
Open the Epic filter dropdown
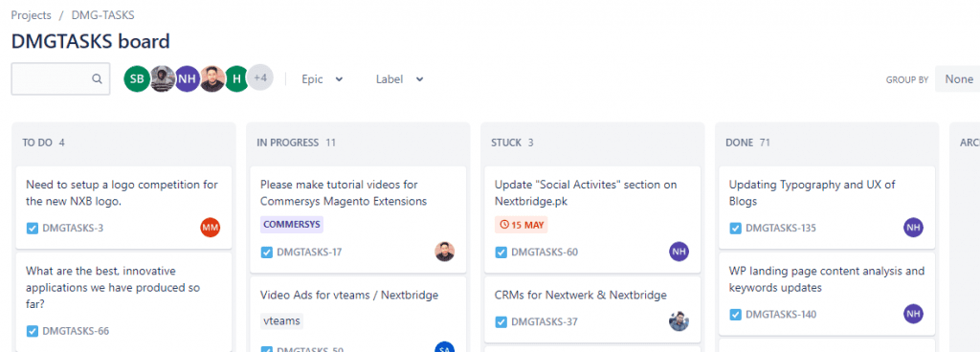click(323, 79)
